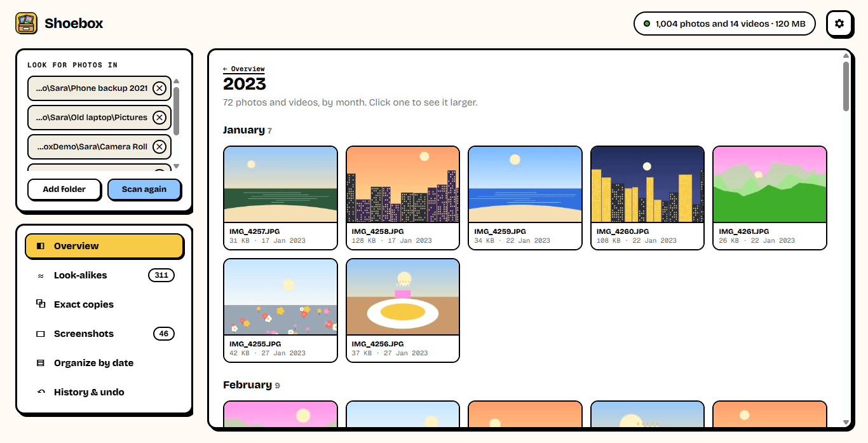Select the ...o\Sara\Phone backup 2021 folder path
This screenshot has width=868, height=443.
point(92,88)
